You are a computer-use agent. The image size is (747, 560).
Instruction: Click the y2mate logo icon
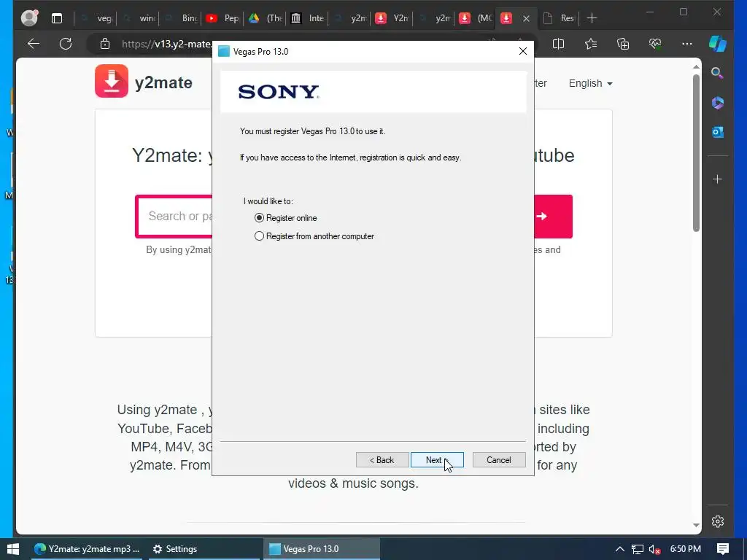[112, 81]
